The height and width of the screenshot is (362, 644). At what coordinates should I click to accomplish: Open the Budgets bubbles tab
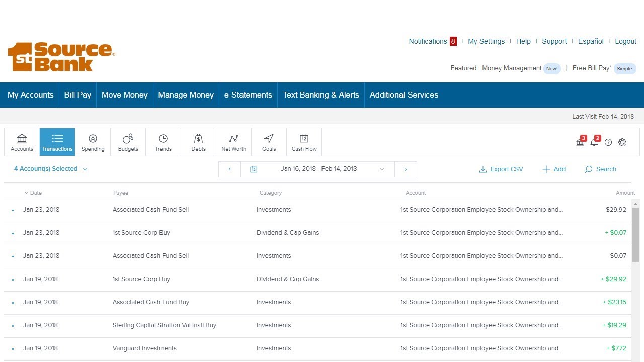pos(128,142)
